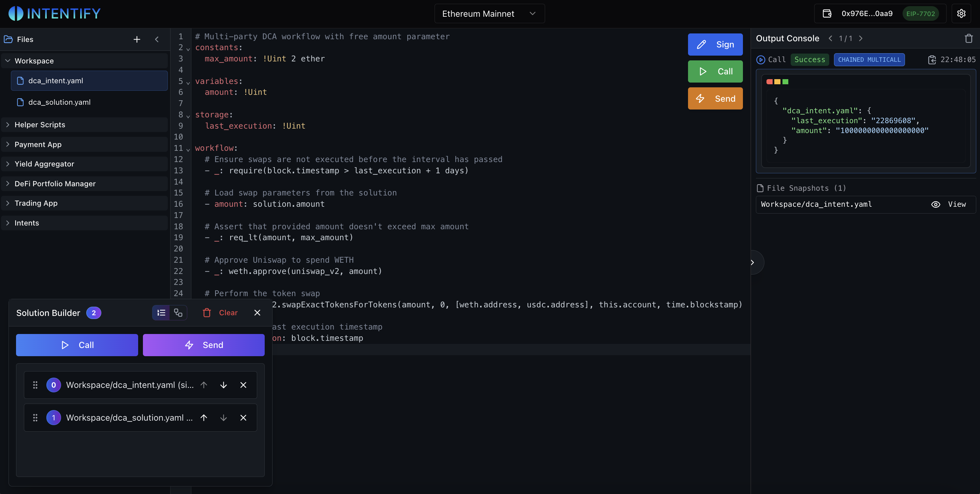Screen dimensions: 980x494
Task: Clear output console with trash icon
Action: [969, 39]
